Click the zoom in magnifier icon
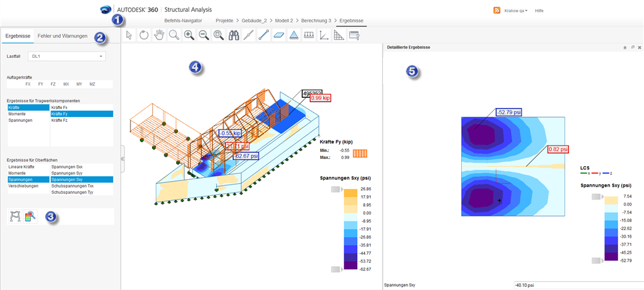This screenshot has width=644, height=290. click(188, 36)
